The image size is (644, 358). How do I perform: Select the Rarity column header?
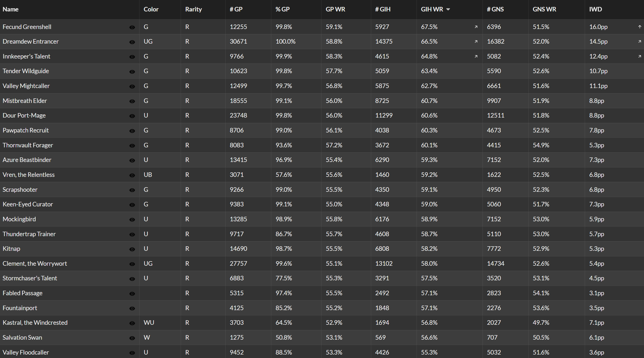coord(193,9)
